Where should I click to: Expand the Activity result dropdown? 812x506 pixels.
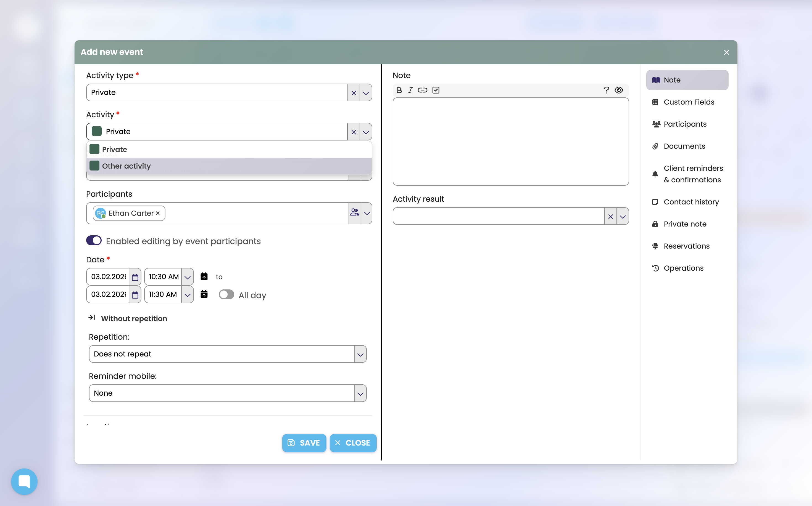623,216
